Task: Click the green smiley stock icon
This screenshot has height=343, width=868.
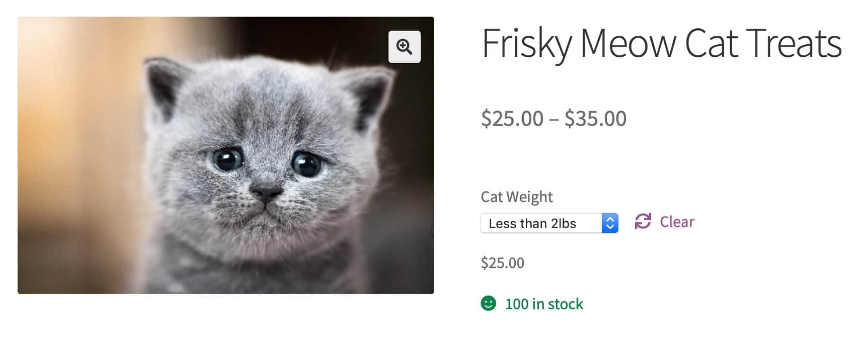Action: click(488, 303)
